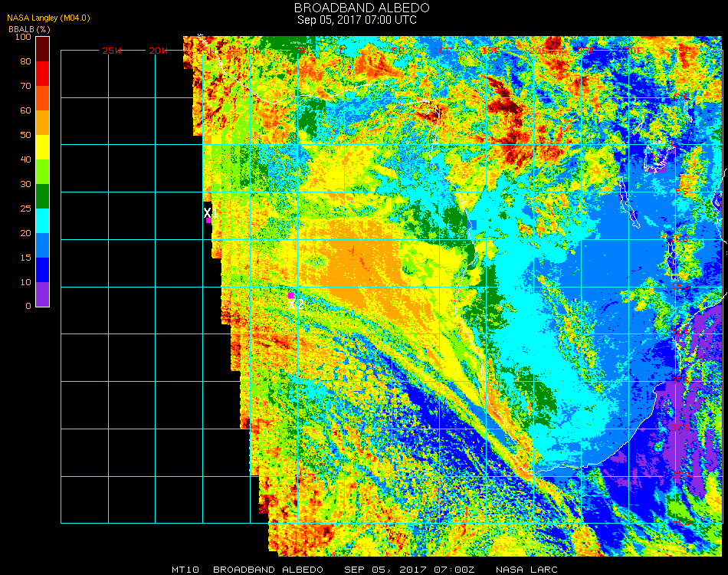Viewport: 728px width, 575px height.
Task: Click the magenta X2 marker square
Action: point(290,295)
